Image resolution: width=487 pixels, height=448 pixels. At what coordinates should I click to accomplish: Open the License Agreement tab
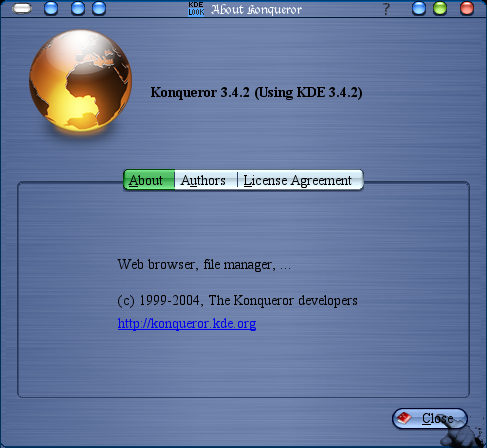[300, 180]
